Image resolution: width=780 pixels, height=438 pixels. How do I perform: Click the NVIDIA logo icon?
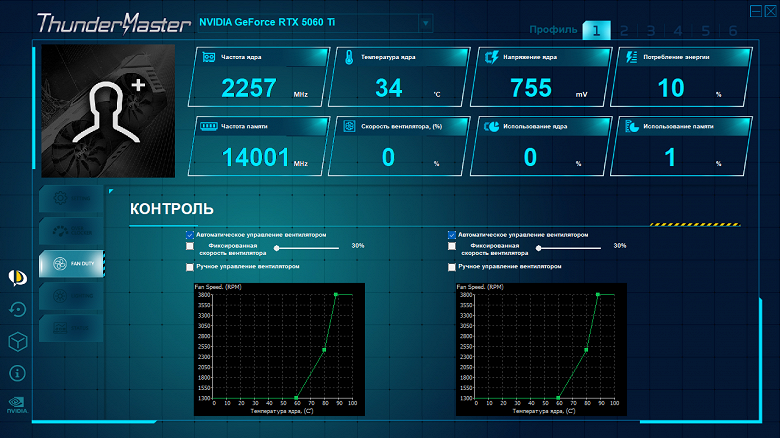[17, 405]
